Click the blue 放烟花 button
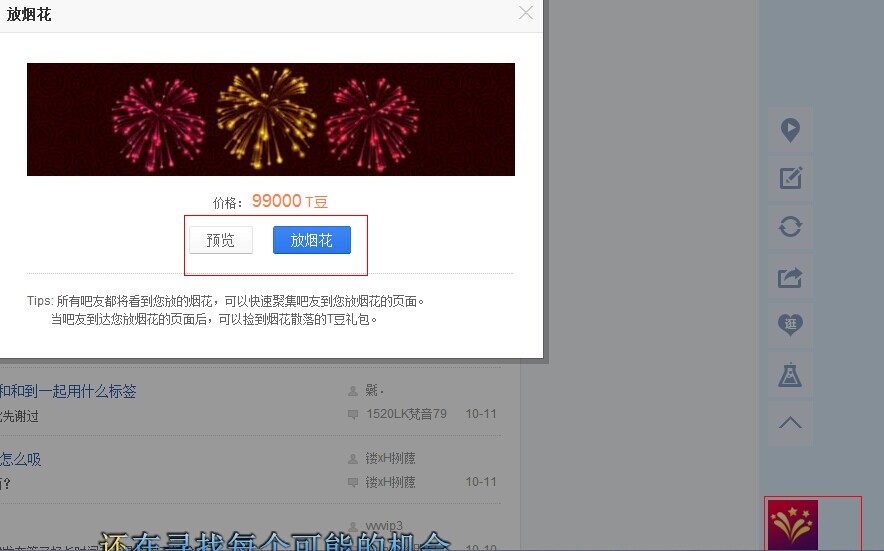This screenshot has height=551, width=884. [312, 240]
